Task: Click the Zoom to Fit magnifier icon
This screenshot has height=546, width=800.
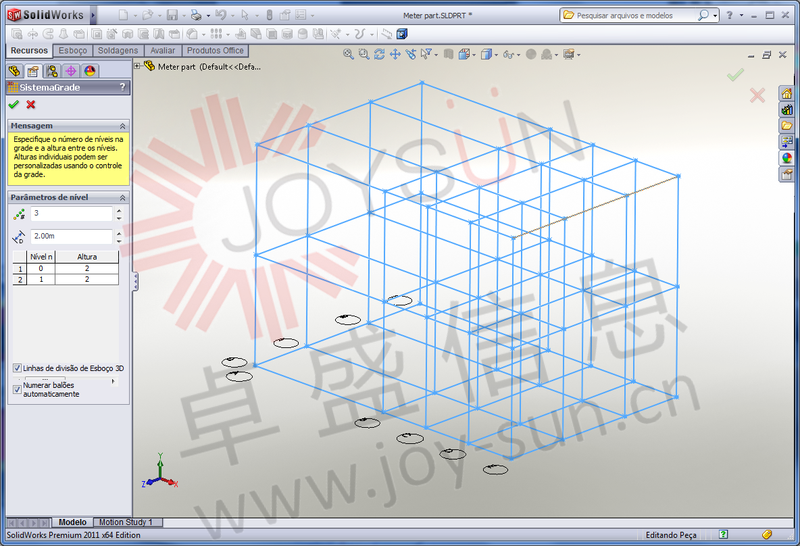Action: point(349,54)
